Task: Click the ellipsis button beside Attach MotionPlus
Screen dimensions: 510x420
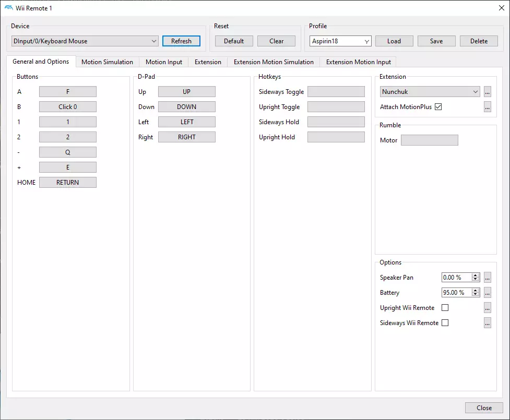Action: pos(487,107)
